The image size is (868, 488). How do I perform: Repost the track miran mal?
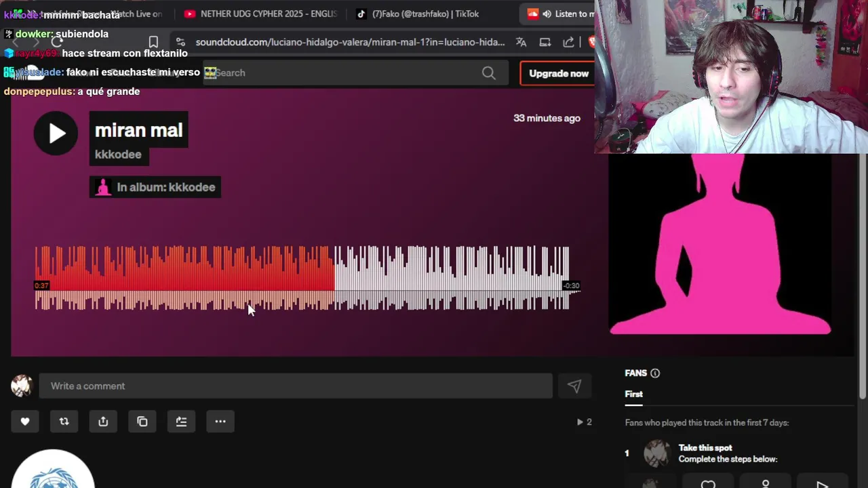pyautogui.click(x=64, y=422)
